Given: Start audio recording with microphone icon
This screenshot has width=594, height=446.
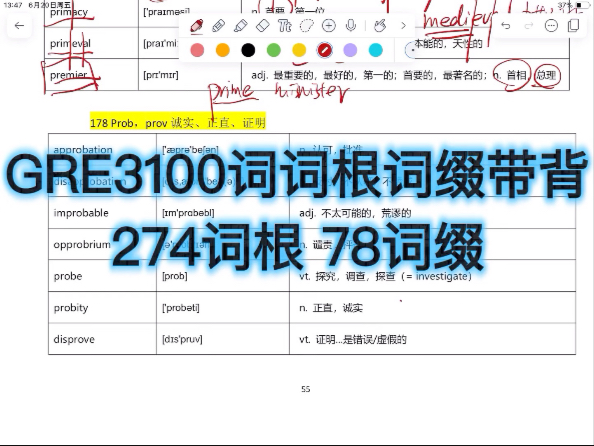Looking at the screenshot, I should [351, 26].
